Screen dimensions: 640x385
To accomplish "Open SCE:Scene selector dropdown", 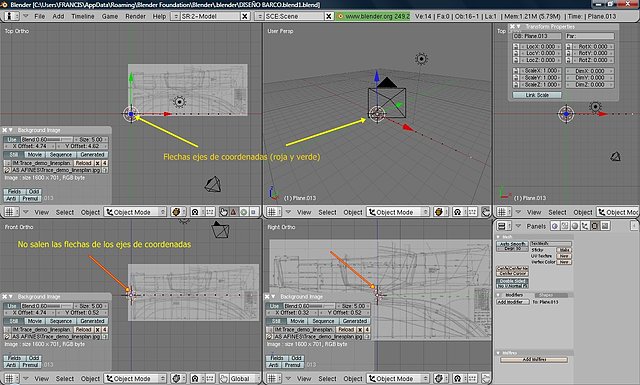I will pyautogui.click(x=259, y=16).
